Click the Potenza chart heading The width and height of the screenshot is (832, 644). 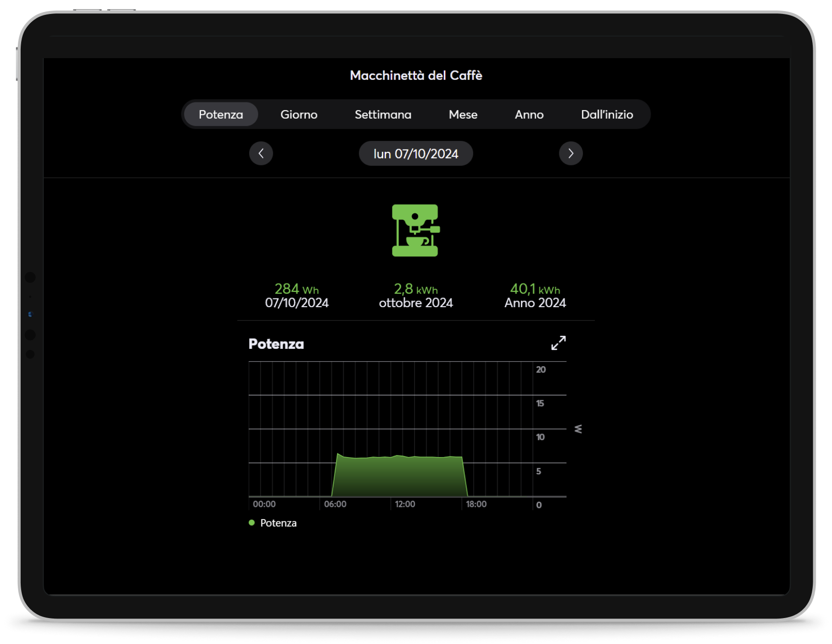276,344
